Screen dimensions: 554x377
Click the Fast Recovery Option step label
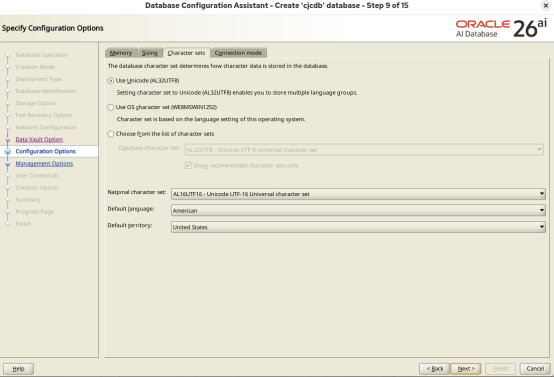point(43,115)
